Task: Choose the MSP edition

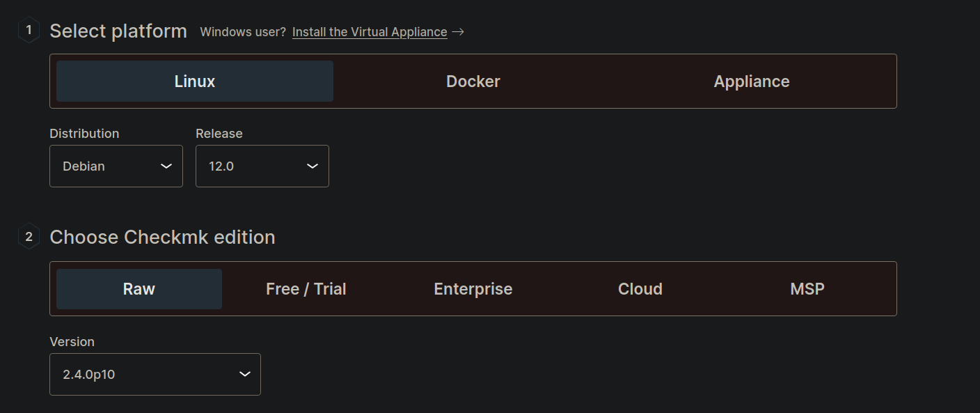Action: click(807, 289)
